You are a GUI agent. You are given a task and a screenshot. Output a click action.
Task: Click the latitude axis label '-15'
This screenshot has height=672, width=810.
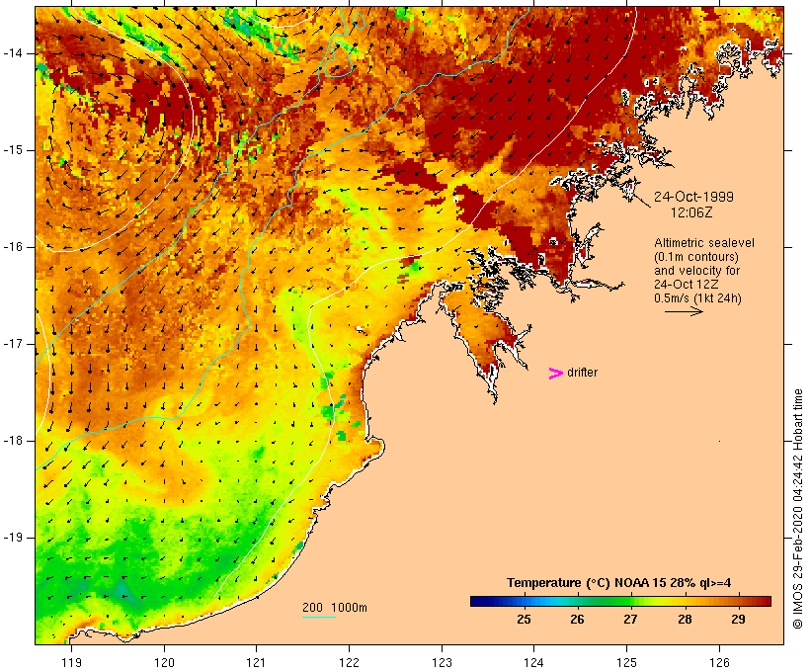pyautogui.click(x=13, y=150)
